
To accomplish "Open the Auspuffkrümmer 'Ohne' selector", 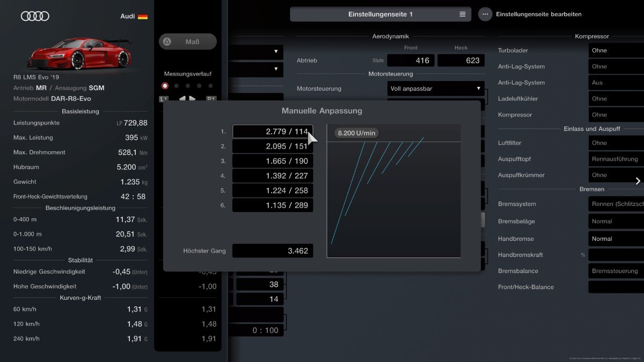I will [616, 175].
